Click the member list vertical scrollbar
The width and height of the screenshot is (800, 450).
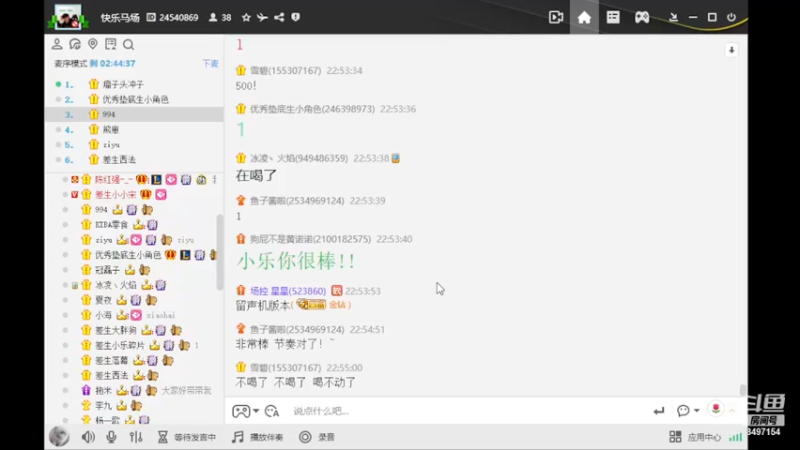[220, 252]
